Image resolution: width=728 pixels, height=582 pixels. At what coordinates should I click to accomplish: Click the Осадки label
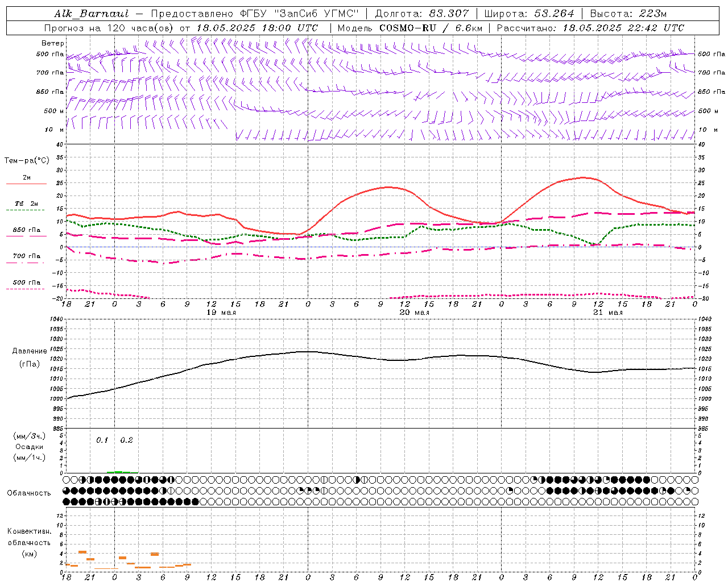30,447
